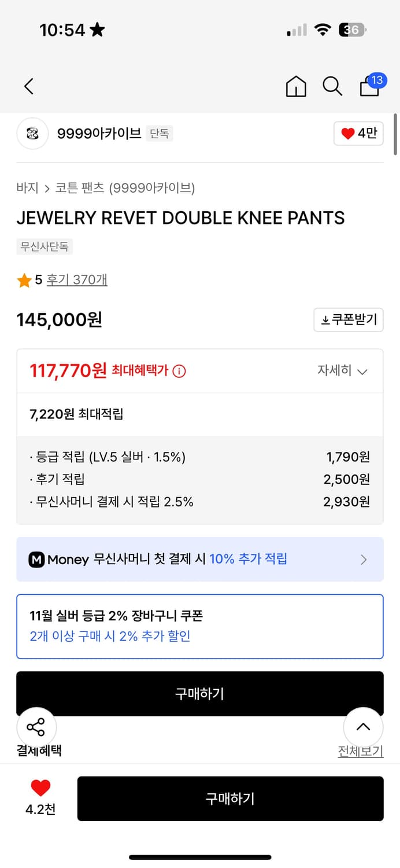Go to the home screen icon

tap(295, 87)
